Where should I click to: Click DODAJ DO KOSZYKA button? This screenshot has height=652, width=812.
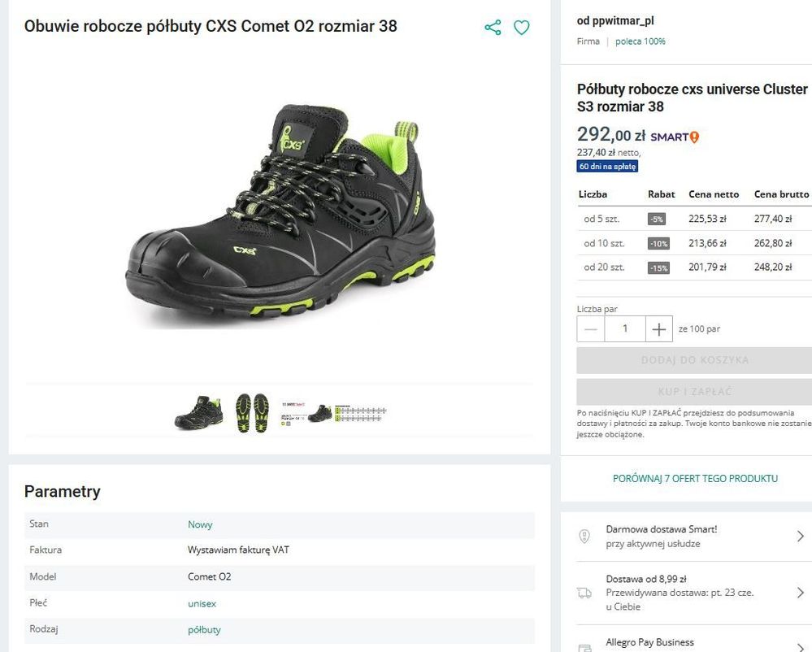point(694,360)
